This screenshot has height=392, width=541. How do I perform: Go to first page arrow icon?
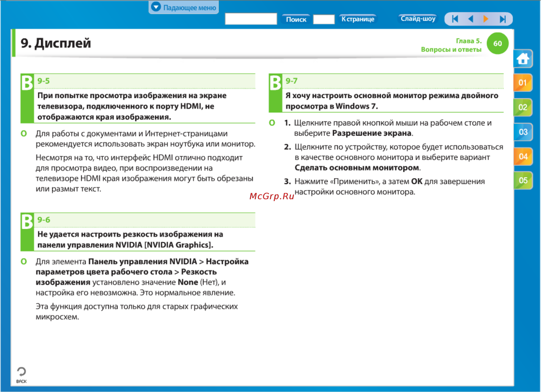pos(455,19)
